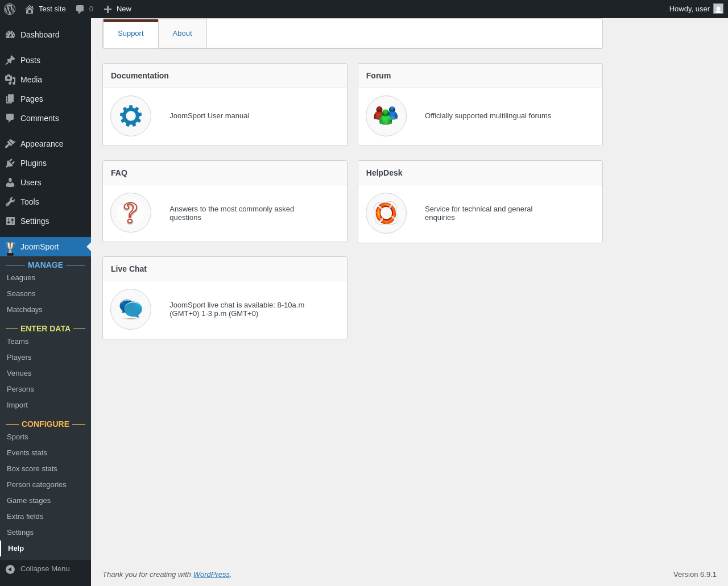This screenshot has width=728, height=586.
Task: Open the Howdy, user account menu
Action: coord(696,9)
